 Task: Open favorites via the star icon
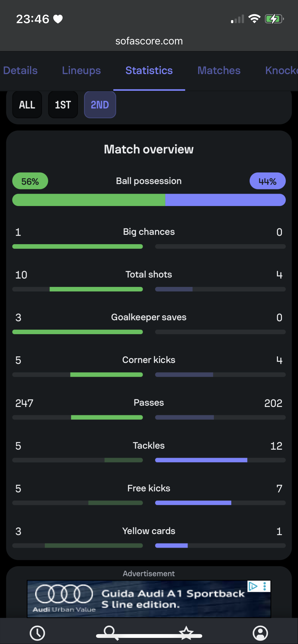coord(186,632)
